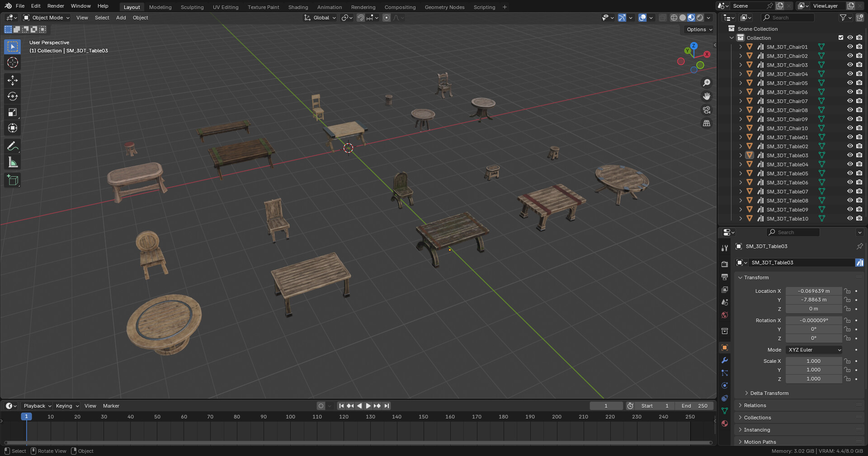This screenshot has height=456, width=868.
Task: Select the Measure tool
Action: coord(12,161)
